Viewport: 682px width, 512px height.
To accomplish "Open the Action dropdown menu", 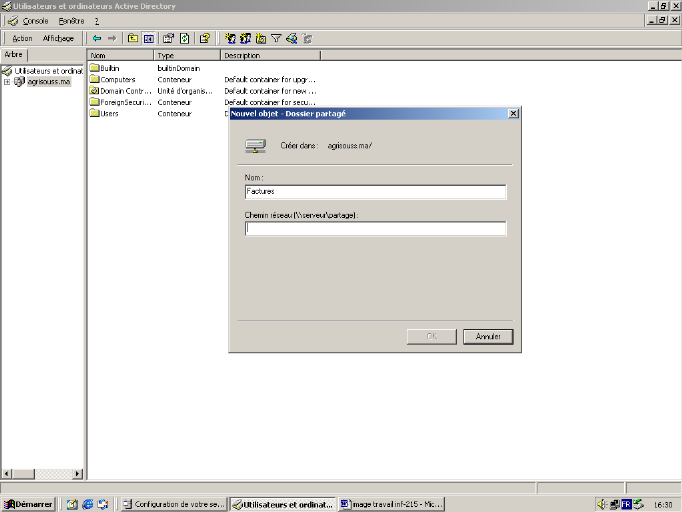I will tap(22, 38).
